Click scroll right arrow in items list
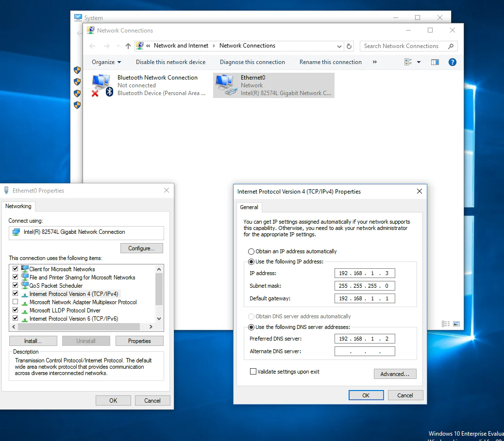The width and height of the screenshot is (504, 441). coord(151,327)
